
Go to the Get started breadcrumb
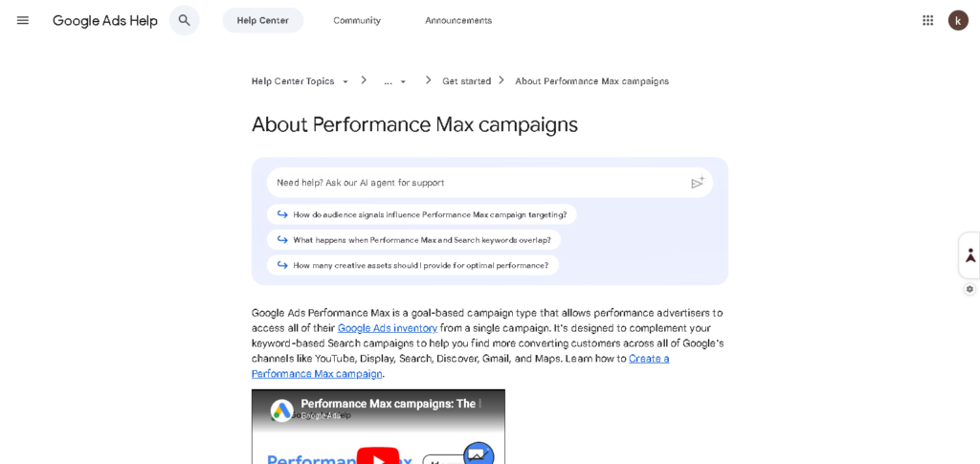point(466,81)
